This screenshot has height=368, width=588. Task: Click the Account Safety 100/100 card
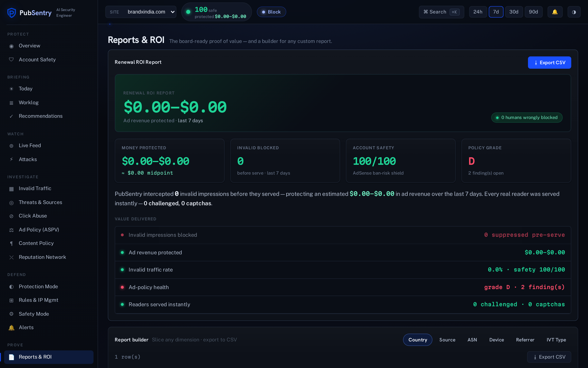(x=401, y=161)
